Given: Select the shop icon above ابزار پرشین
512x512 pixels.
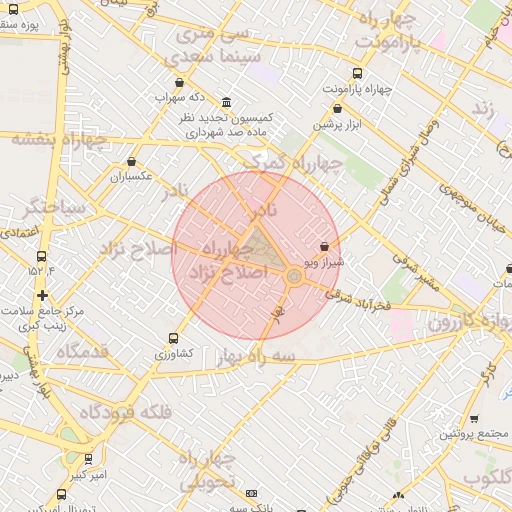Looking at the screenshot, I should click(337, 108).
